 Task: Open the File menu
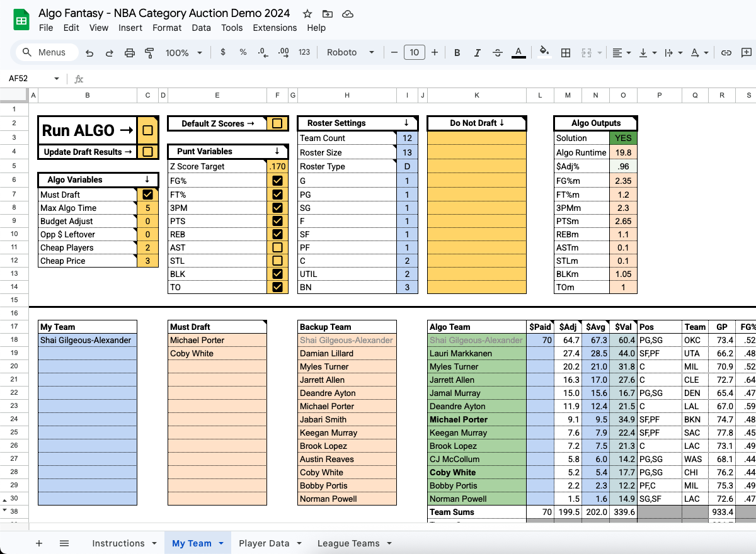[46, 28]
